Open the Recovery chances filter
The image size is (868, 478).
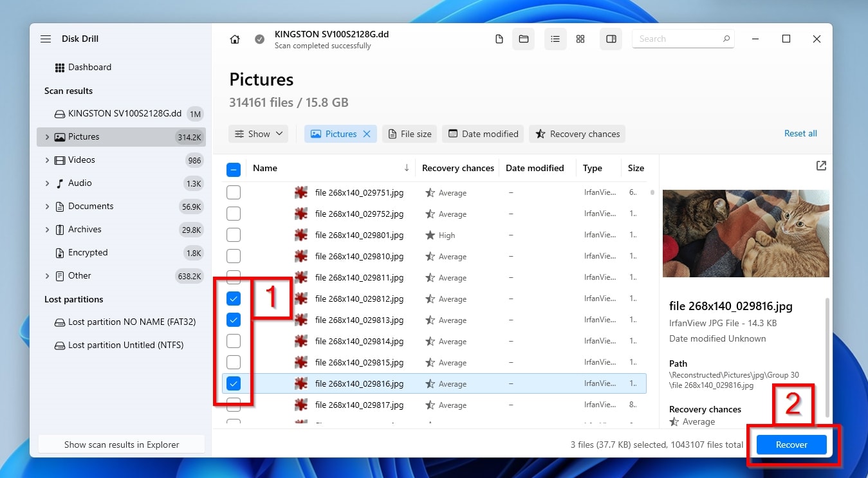point(577,134)
